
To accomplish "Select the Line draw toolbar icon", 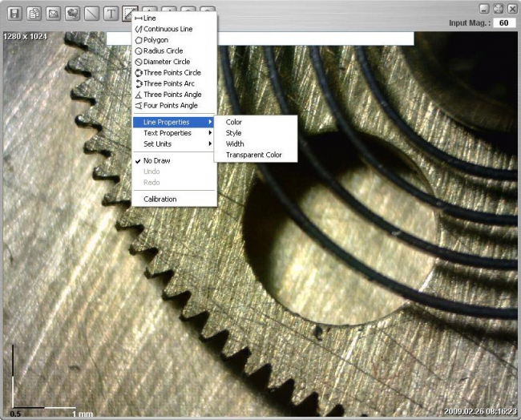I will click(91, 13).
